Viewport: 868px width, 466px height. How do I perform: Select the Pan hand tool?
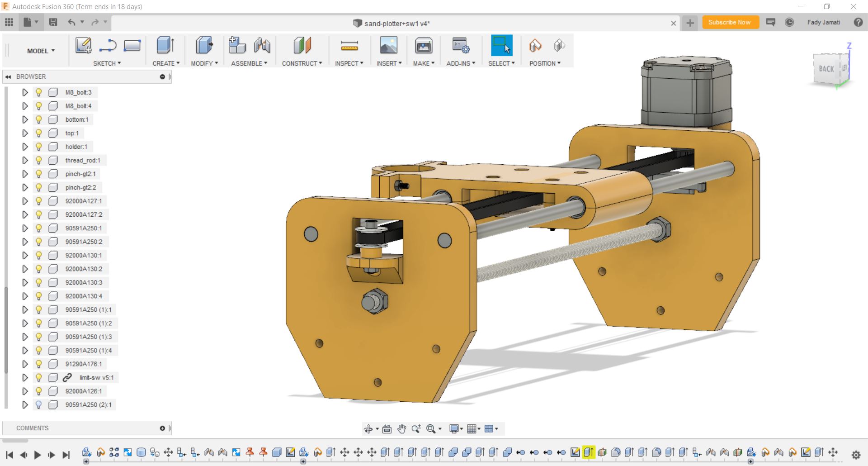(401, 429)
